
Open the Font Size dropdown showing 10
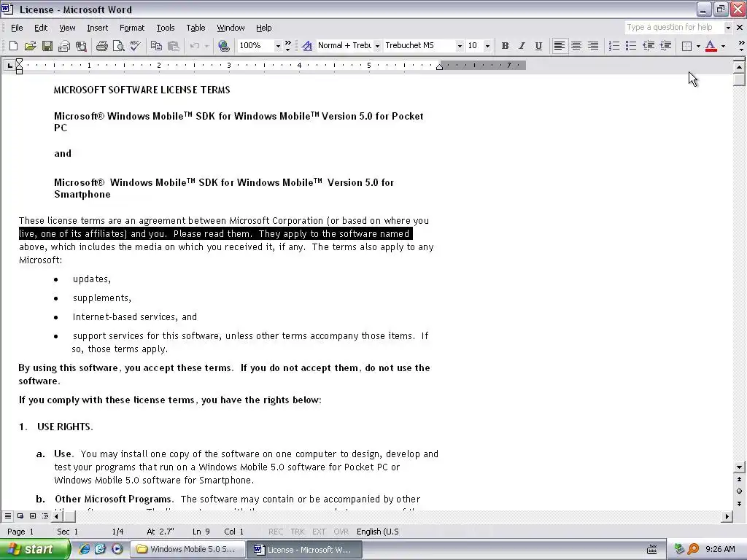[487, 46]
